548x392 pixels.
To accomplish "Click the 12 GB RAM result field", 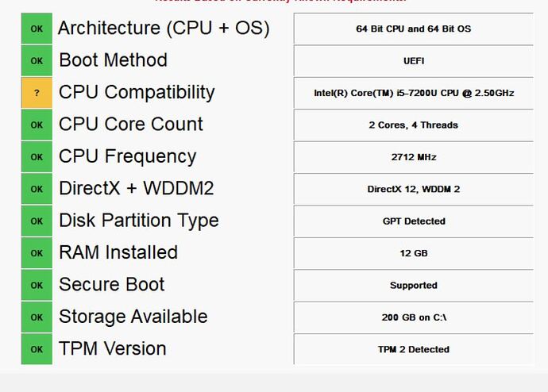I will coord(414,253).
